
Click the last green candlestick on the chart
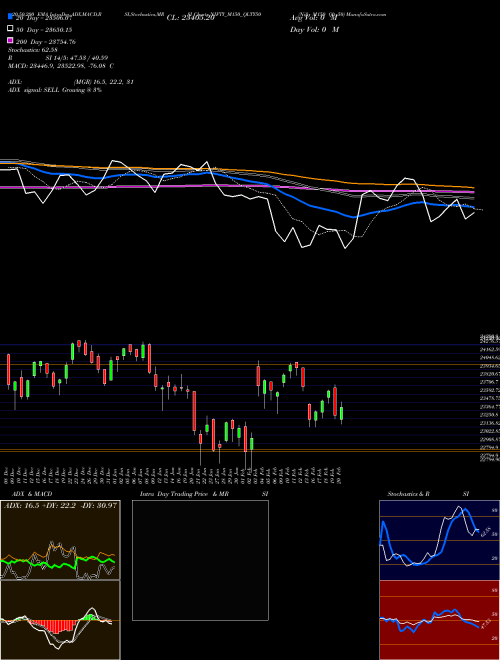coord(342,413)
